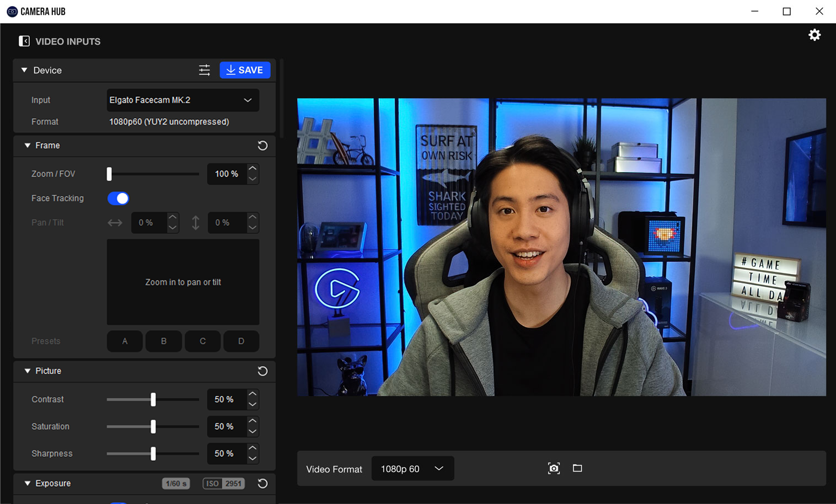Click the vertical tilt arrows icon
Screen dimensions: 836x504
(x=195, y=223)
